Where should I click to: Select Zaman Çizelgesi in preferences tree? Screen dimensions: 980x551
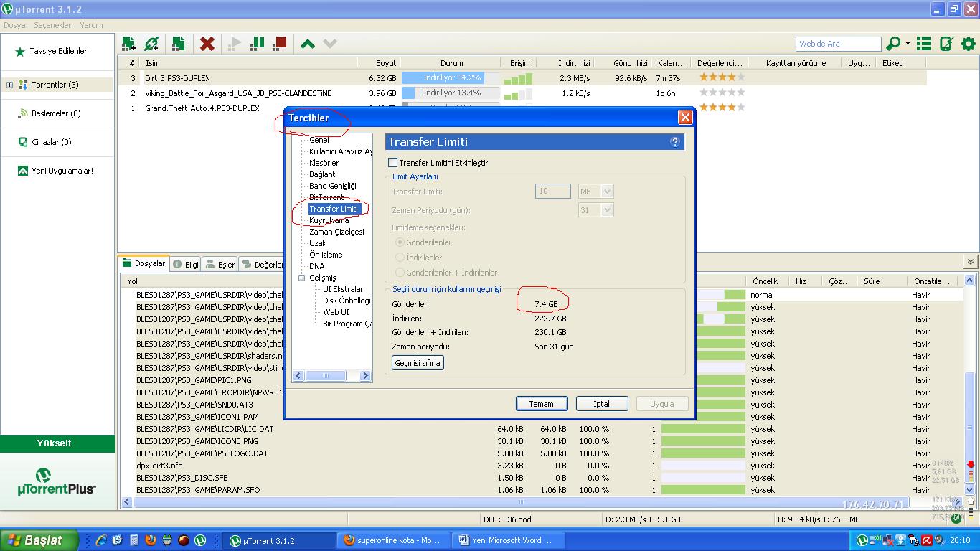click(336, 232)
